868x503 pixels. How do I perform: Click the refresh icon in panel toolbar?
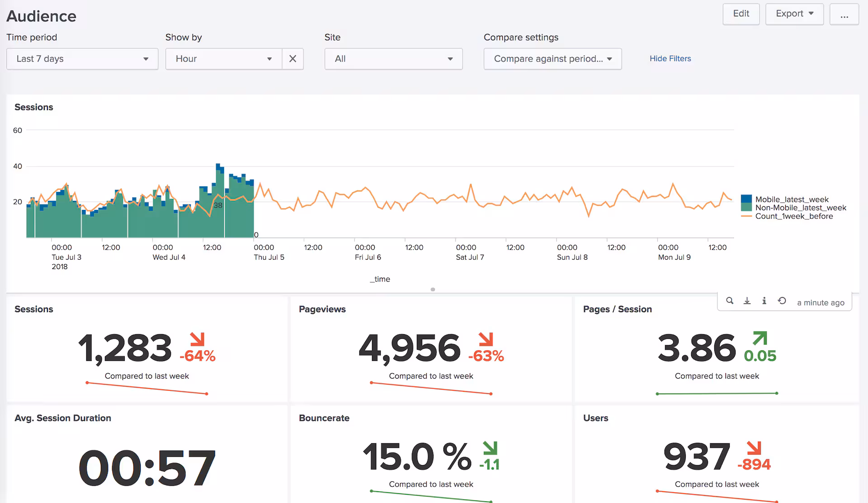click(782, 301)
